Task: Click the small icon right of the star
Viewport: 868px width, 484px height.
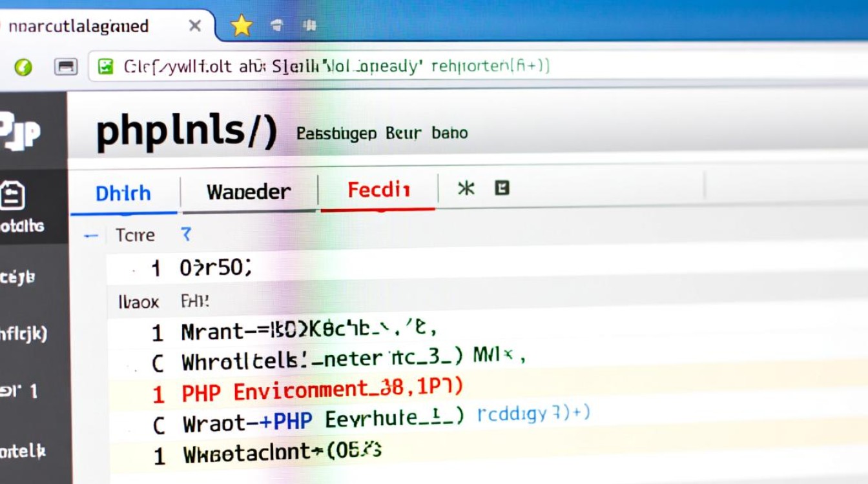Action: 276,26
